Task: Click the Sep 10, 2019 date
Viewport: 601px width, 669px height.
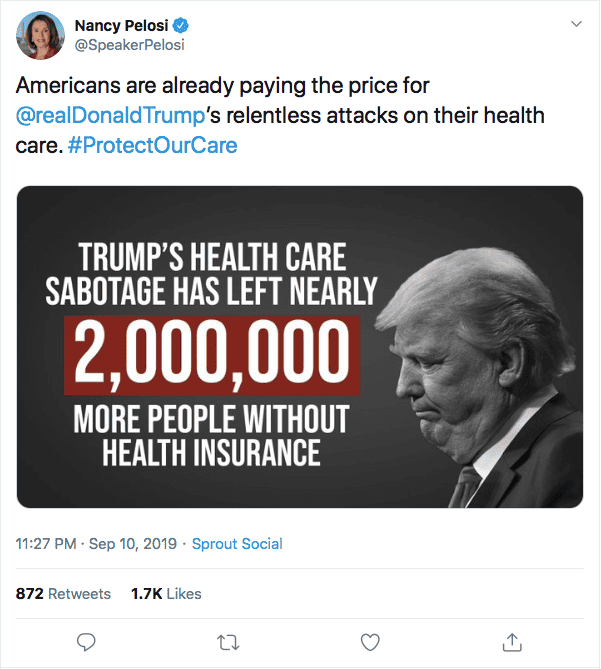Action: [132, 544]
